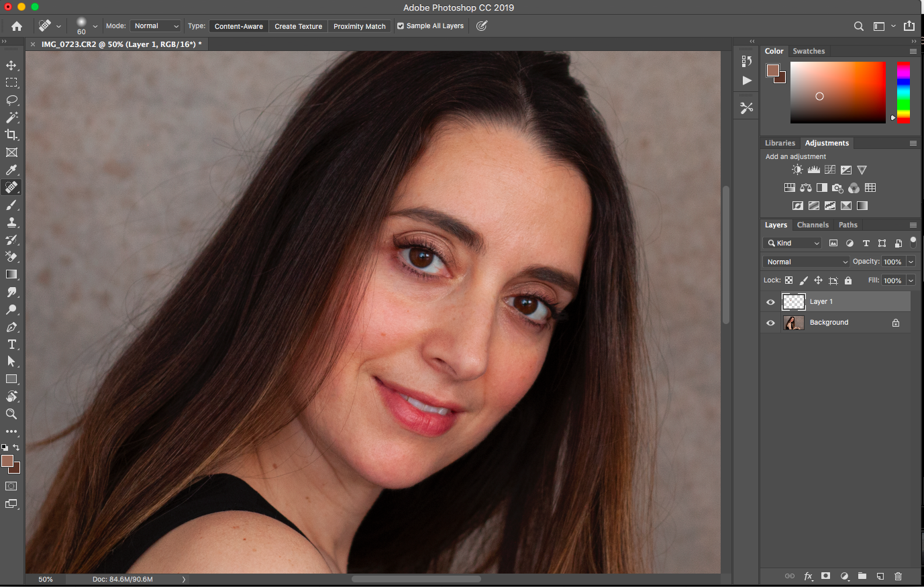Toggle lock all for layer
This screenshot has height=587, width=924.
[x=848, y=280]
